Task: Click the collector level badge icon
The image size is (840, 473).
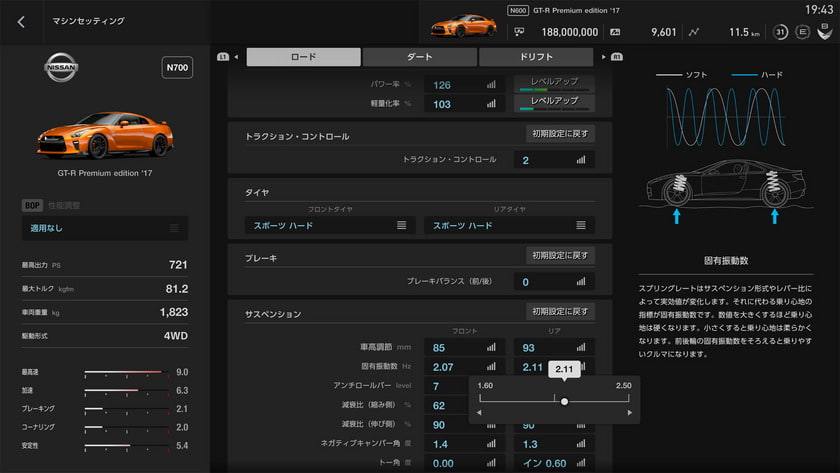Action: (802, 32)
